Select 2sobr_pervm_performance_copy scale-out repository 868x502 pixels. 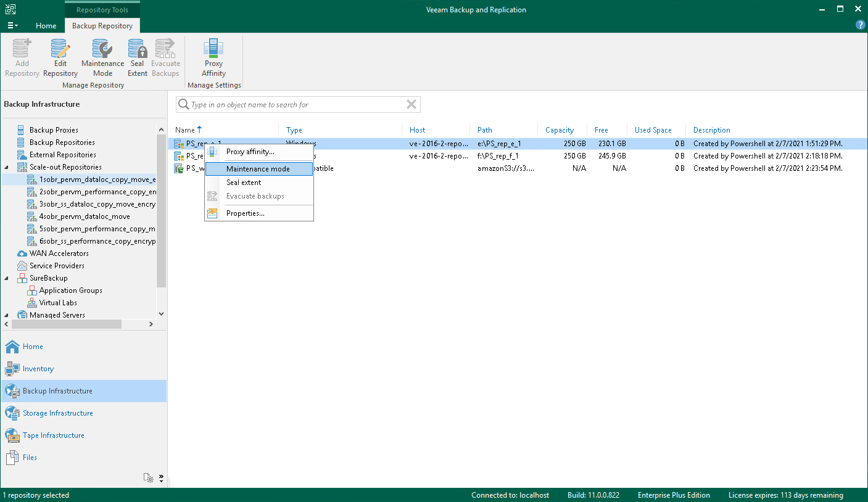coord(97,192)
